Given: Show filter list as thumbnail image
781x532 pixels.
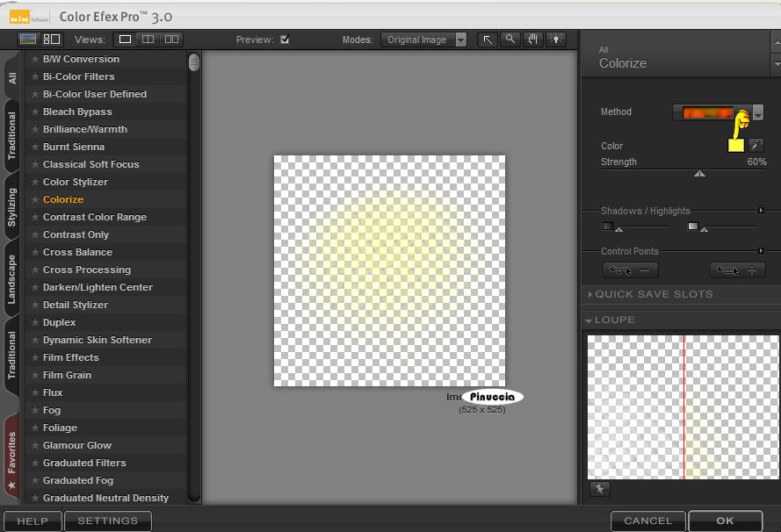Looking at the screenshot, I should click(28, 40).
